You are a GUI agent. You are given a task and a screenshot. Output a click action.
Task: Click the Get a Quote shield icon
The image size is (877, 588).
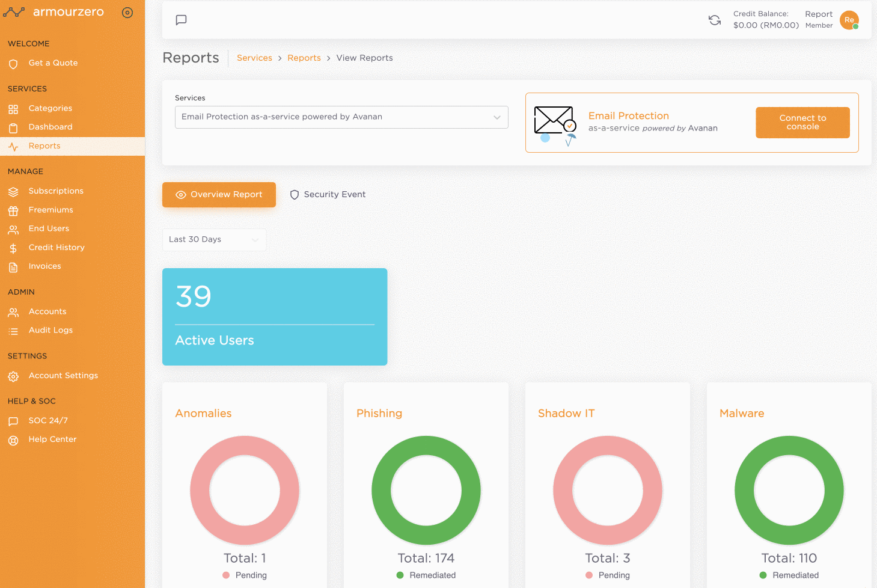click(x=13, y=64)
